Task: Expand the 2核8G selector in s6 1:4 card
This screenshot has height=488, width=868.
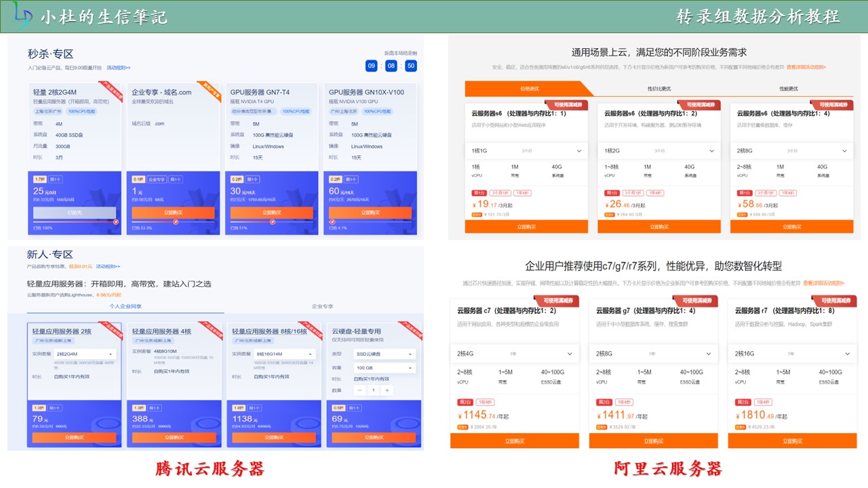Action: [x=791, y=150]
